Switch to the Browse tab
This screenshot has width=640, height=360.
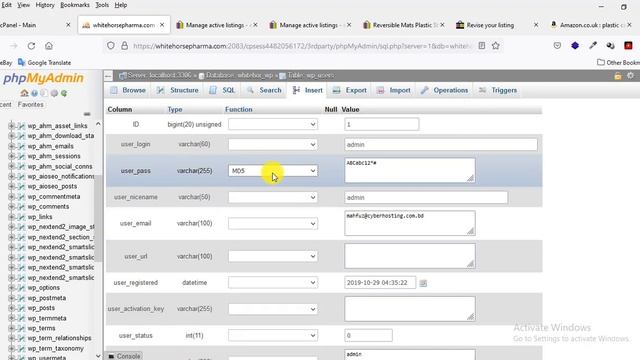point(128,90)
